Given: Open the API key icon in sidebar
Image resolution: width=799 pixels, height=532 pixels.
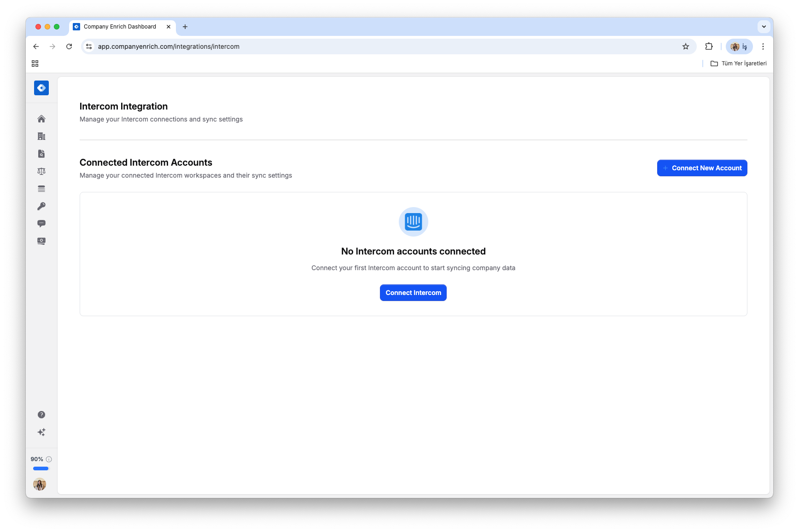Looking at the screenshot, I should click(41, 206).
